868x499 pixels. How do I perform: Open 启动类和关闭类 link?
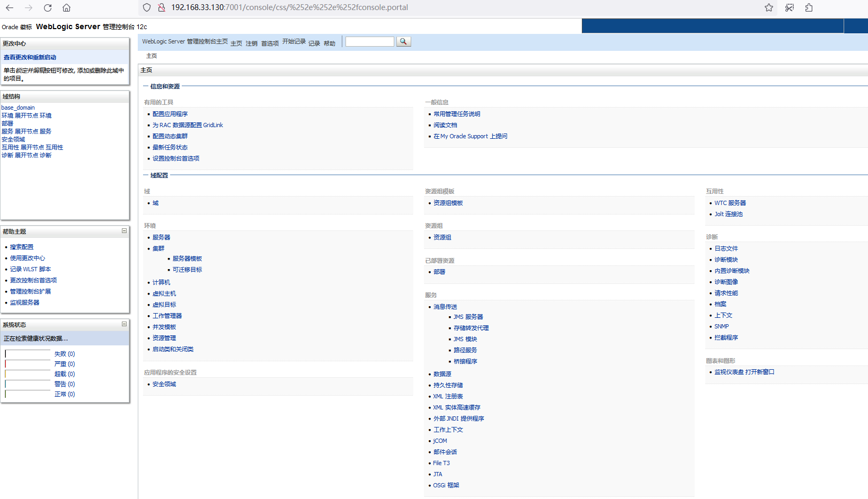[173, 349]
